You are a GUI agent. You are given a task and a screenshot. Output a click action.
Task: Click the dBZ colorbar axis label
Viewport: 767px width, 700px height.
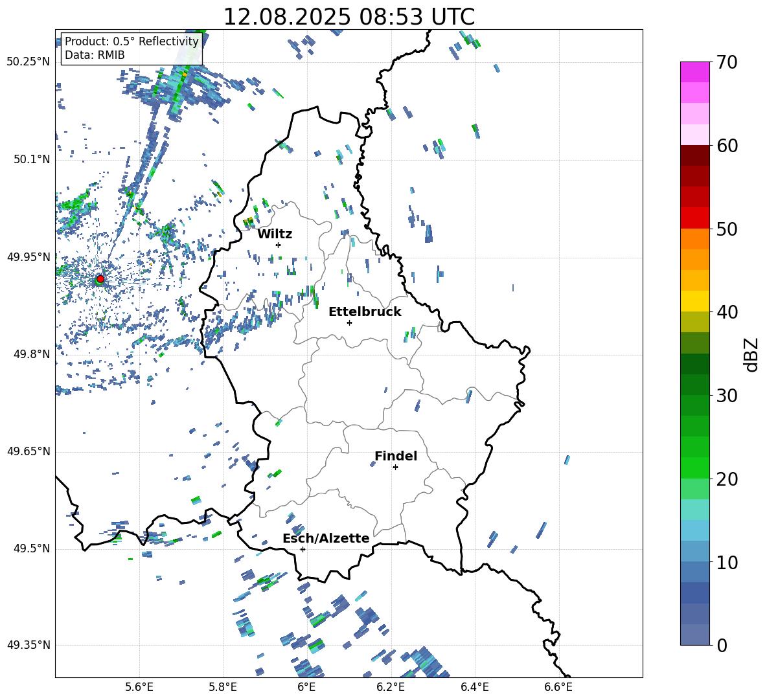[751, 354]
